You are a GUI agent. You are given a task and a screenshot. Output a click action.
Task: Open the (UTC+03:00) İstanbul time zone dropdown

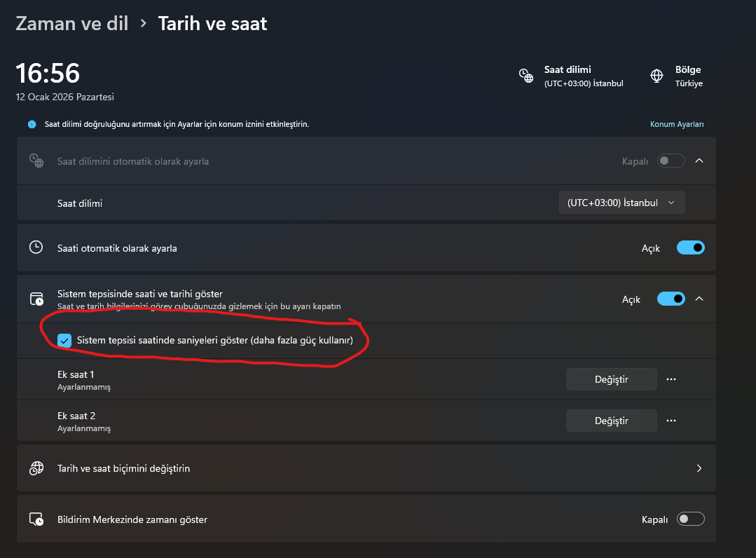(x=621, y=203)
